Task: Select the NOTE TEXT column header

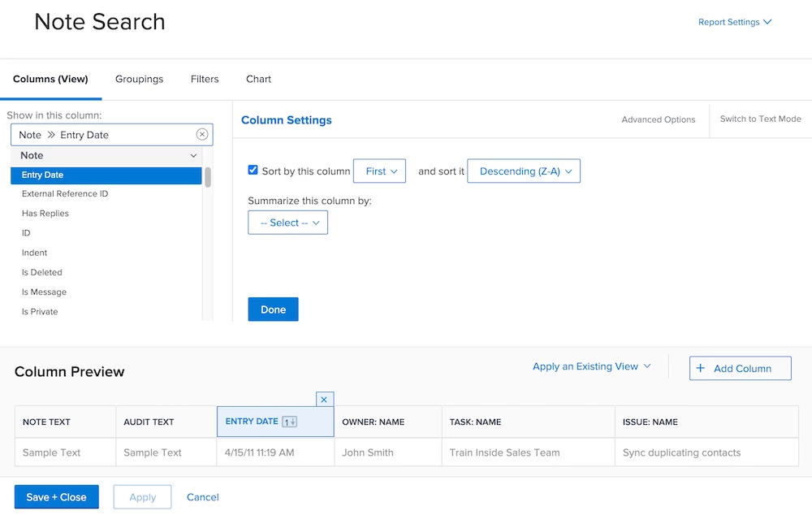Action: [65, 422]
